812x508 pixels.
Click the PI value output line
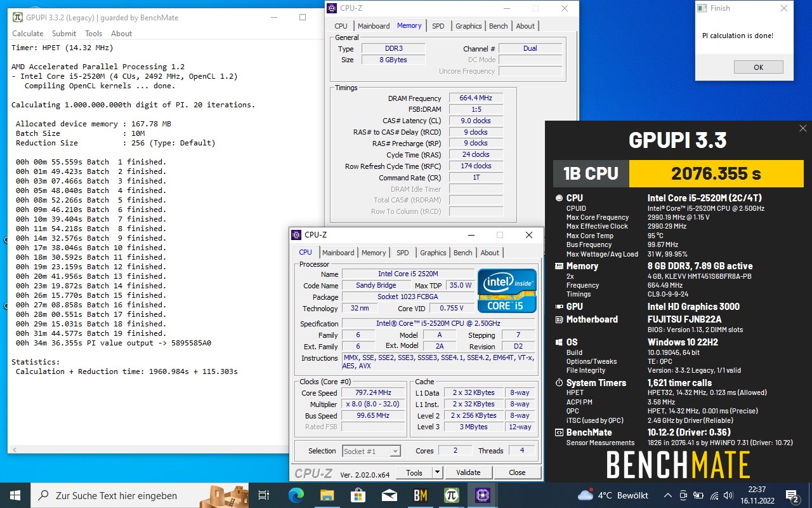pyautogui.click(x=114, y=343)
